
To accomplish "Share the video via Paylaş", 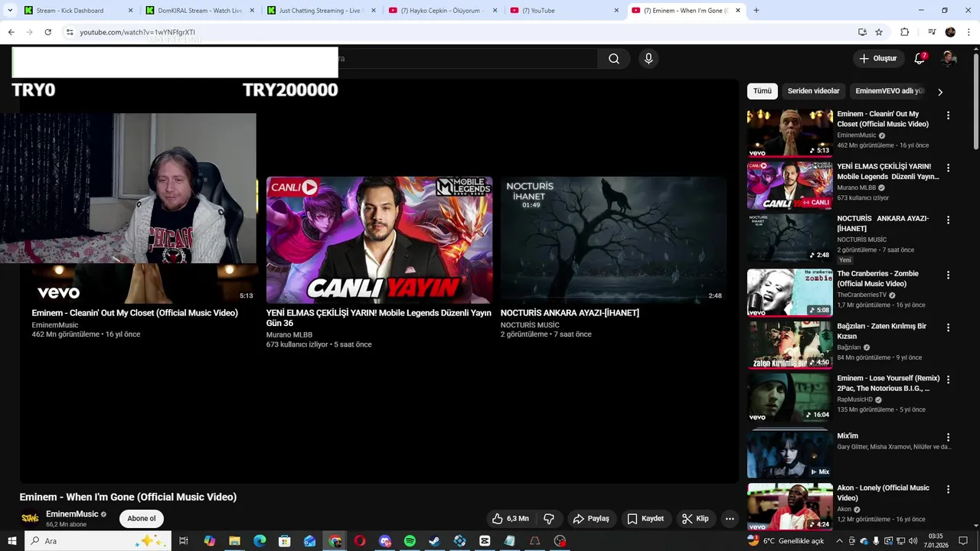I will [592, 519].
